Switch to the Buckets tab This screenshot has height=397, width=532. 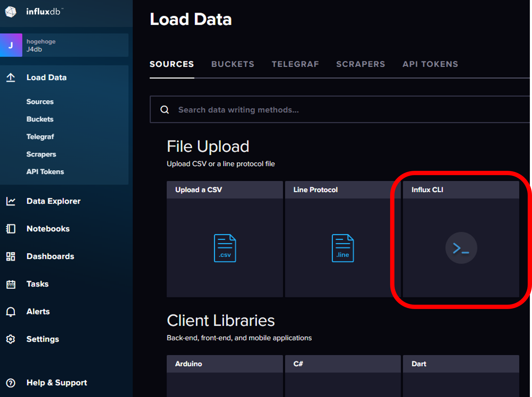point(232,64)
